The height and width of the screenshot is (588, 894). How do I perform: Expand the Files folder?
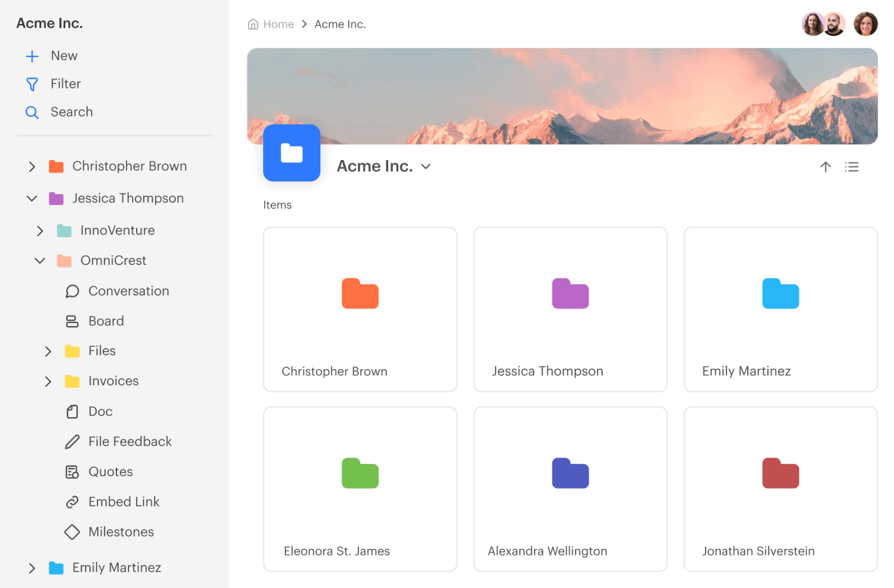click(48, 351)
